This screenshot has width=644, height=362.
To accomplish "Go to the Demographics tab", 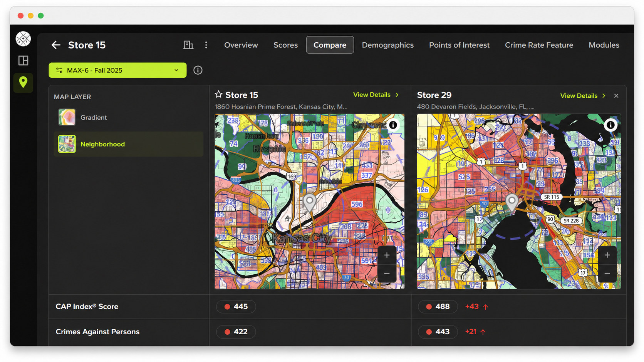I will (x=387, y=45).
